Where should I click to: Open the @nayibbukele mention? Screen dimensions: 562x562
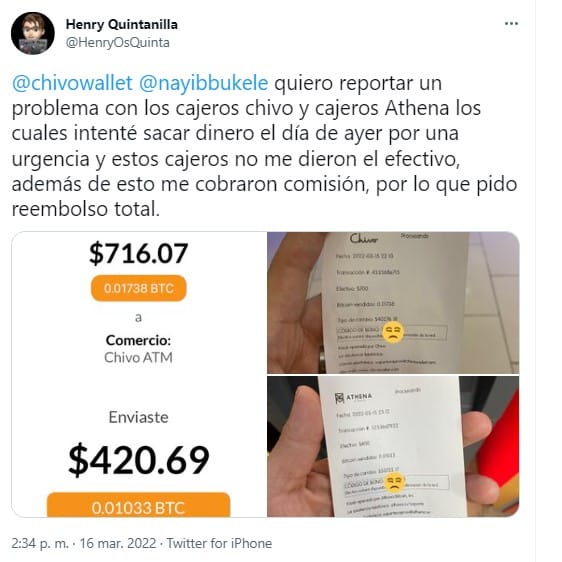(203, 83)
